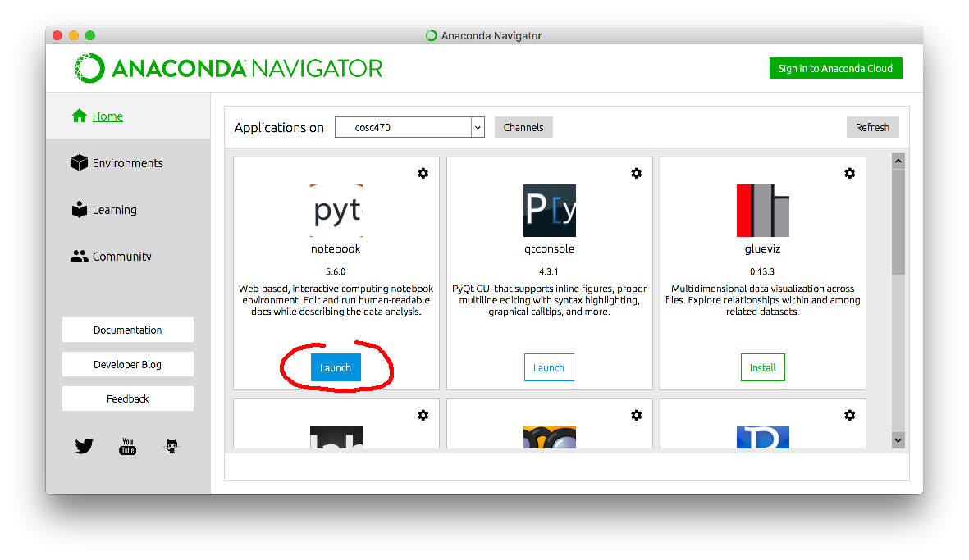The width and height of the screenshot is (969, 560).
Task: Launch the qtconsole application
Action: [549, 367]
